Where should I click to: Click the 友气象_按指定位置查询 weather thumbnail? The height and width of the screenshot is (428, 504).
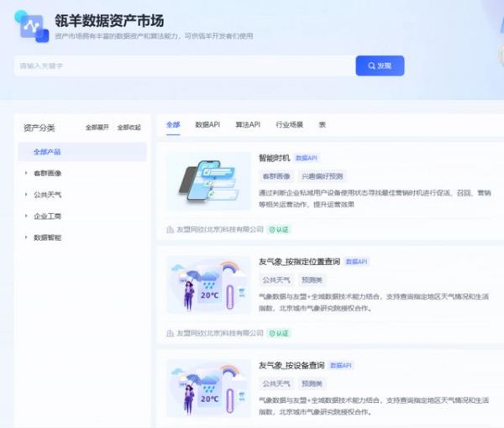click(x=208, y=285)
